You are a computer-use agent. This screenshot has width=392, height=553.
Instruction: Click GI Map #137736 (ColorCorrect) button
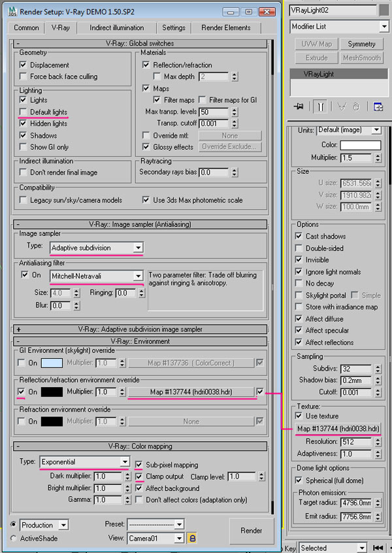191,363
